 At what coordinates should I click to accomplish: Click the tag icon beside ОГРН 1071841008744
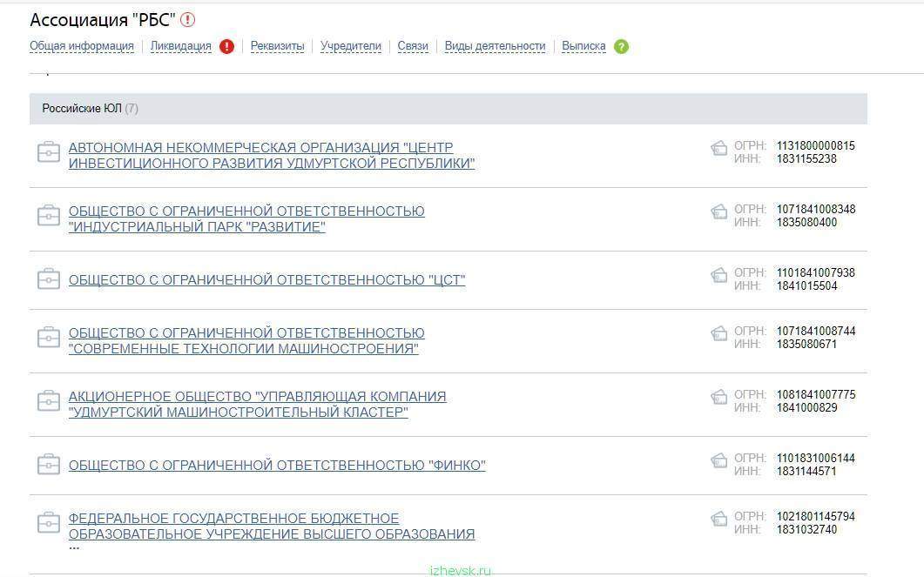point(719,333)
